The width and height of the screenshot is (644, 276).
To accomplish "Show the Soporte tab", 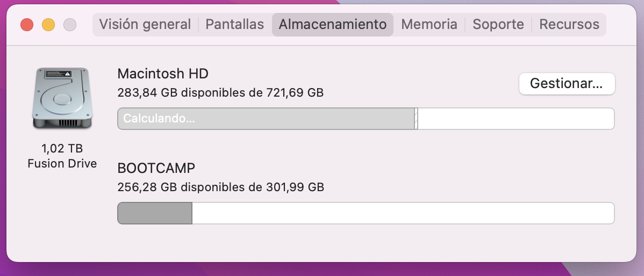I will [x=498, y=25].
